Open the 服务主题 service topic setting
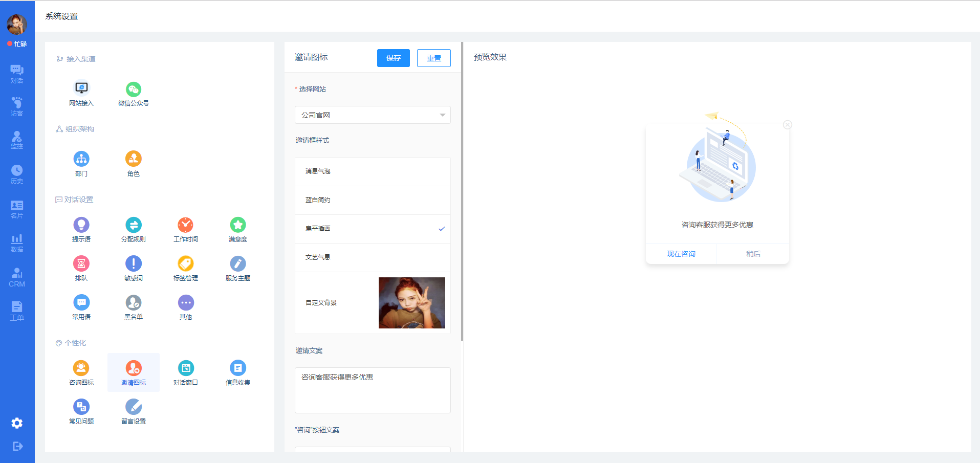Viewport: 980px width, 463px height. [x=238, y=269]
